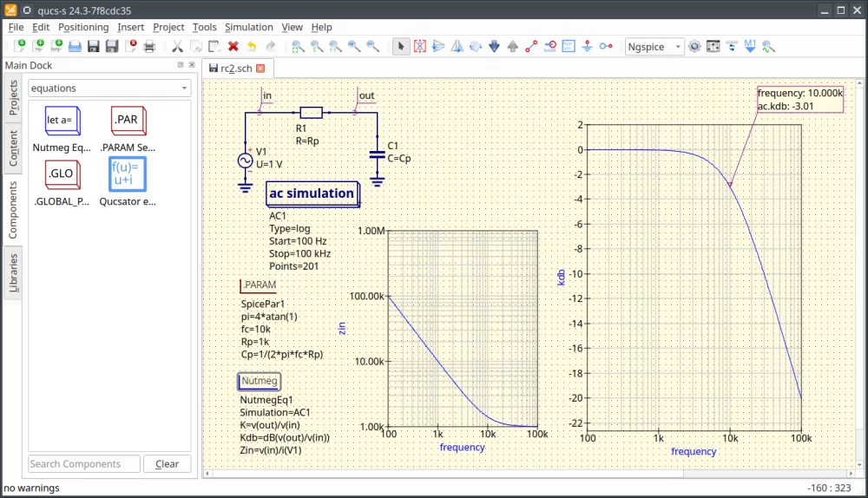Switch to the Content dock tab
868x498 pixels.
point(13,148)
